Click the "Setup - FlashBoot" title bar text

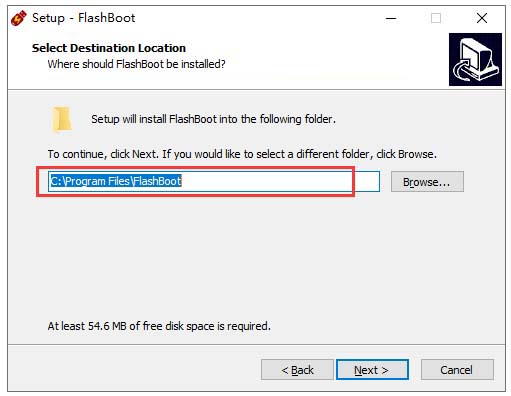click(84, 18)
